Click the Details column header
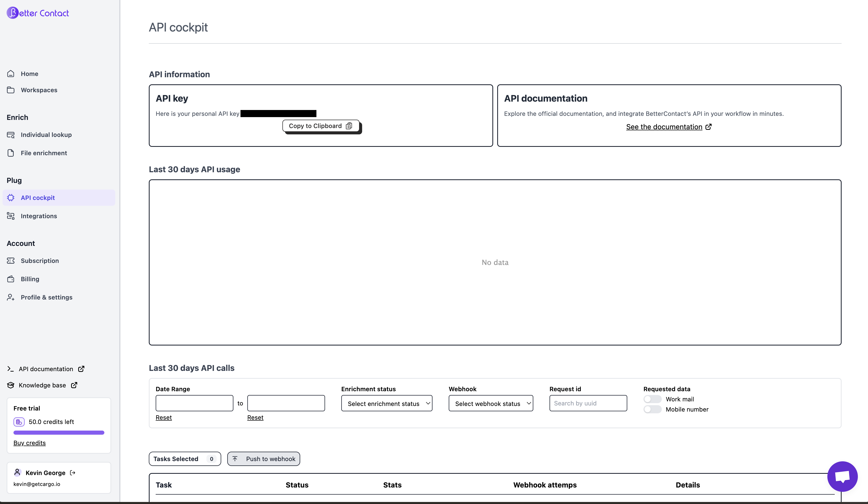Viewport: 868px width, 504px height. click(687, 485)
